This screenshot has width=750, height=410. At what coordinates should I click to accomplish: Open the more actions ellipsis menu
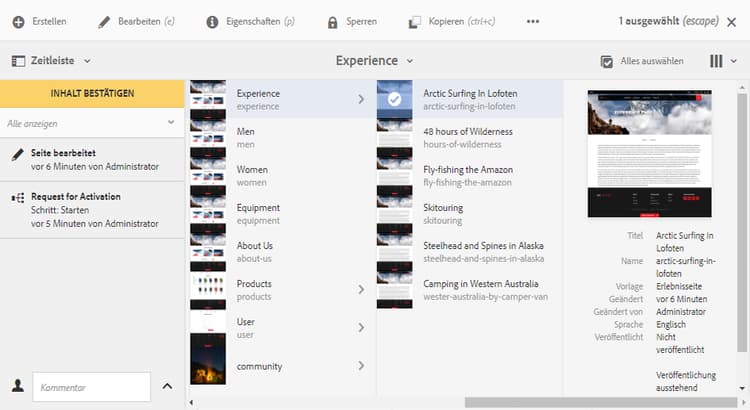(x=533, y=22)
